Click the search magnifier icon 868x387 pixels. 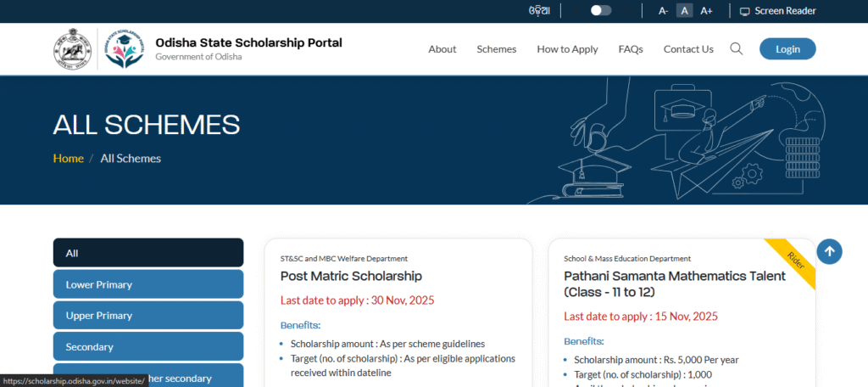click(736, 49)
